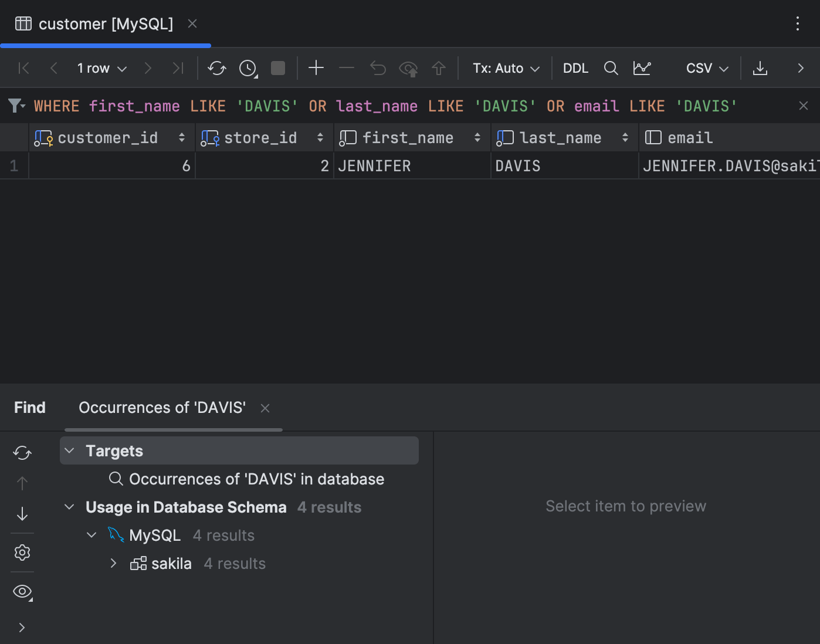Add a new row using plus icon
Image resolution: width=820 pixels, height=644 pixels.
click(316, 68)
